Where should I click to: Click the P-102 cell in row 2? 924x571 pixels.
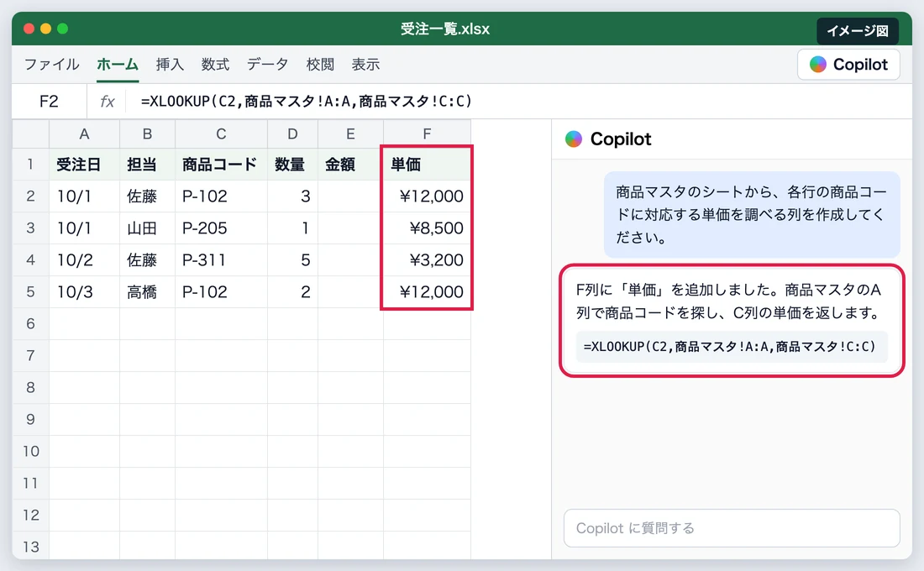coord(221,196)
